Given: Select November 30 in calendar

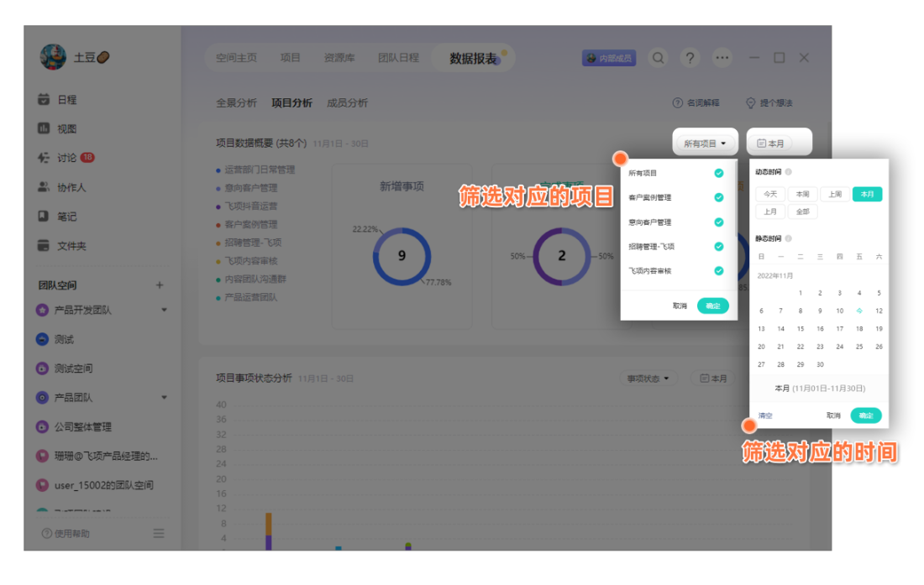Looking at the screenshot, I should click(820, 364).
